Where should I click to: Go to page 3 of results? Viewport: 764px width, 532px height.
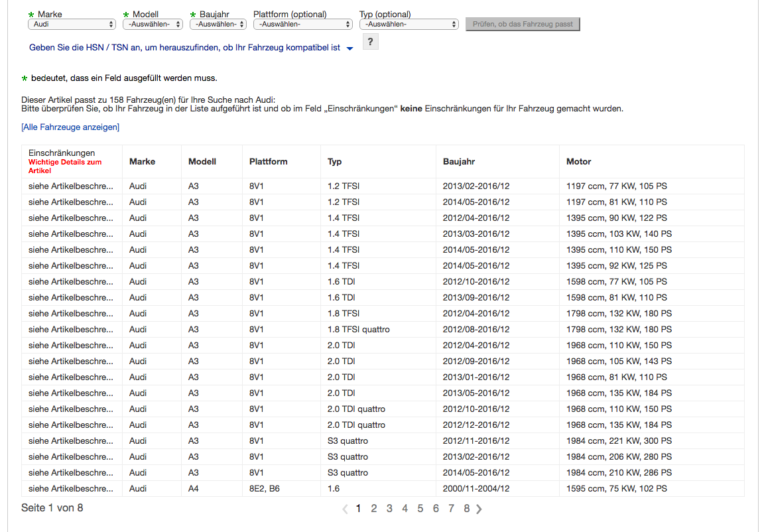(389, 509)
